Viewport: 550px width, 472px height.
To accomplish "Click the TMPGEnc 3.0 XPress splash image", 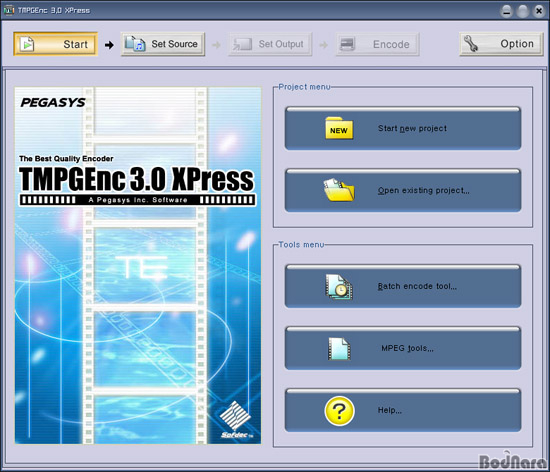I will [x=138, y=265].
